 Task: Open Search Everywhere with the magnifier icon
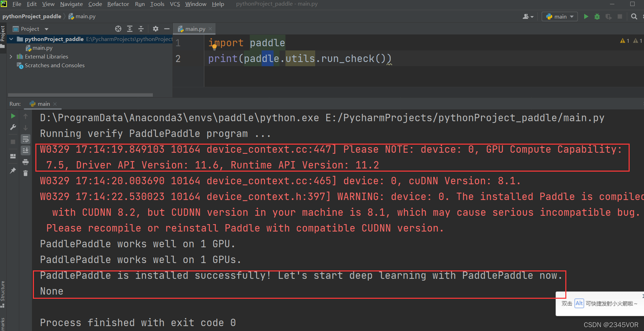click(x=634, y=16)
